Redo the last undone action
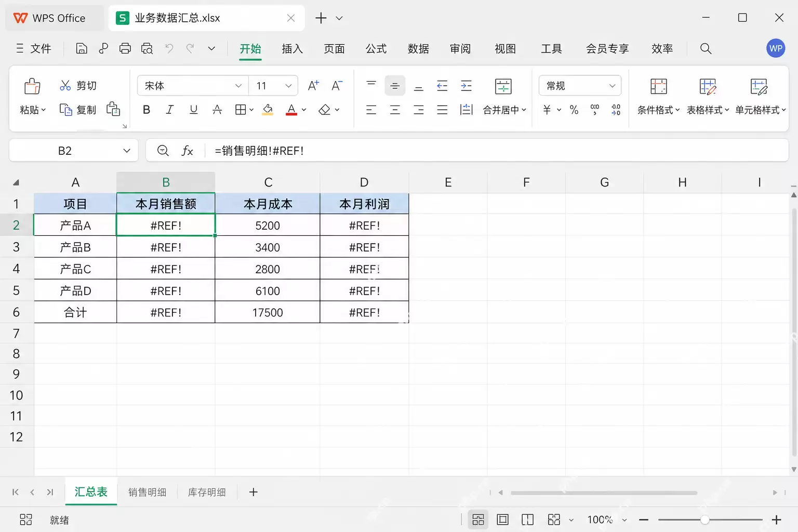Screen dimensions: 798x532 [190, 48]
